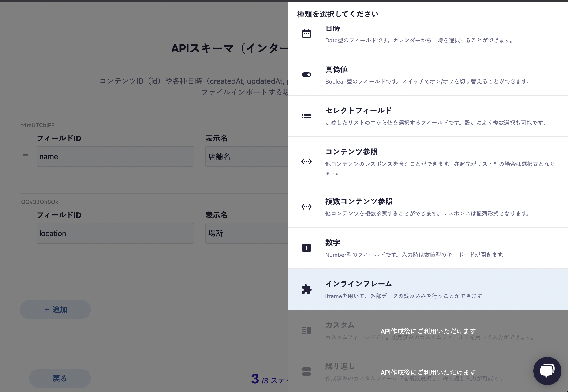Click the toggle icon for 真偽値 type
Screen dimensions: 568x392
tap(306, 75)
